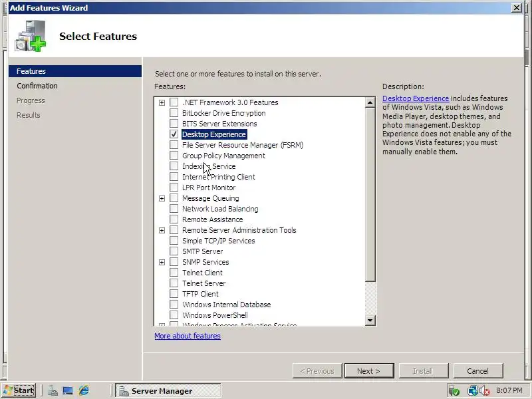This screenshot has width=532, height=399.
Task: Enable BitLocker Drive Encryption checkbox
Action: 174,112
